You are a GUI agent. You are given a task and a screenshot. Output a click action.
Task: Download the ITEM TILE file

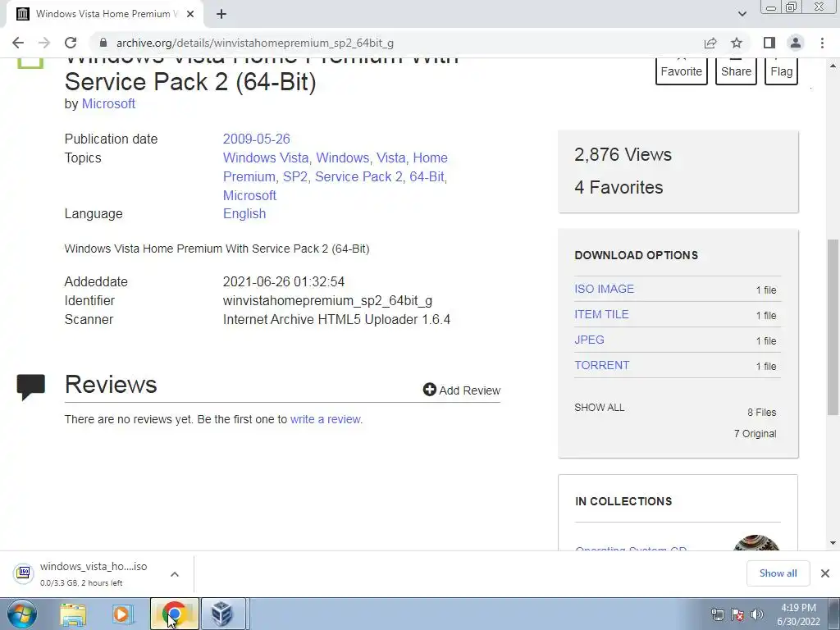(601, 314)
